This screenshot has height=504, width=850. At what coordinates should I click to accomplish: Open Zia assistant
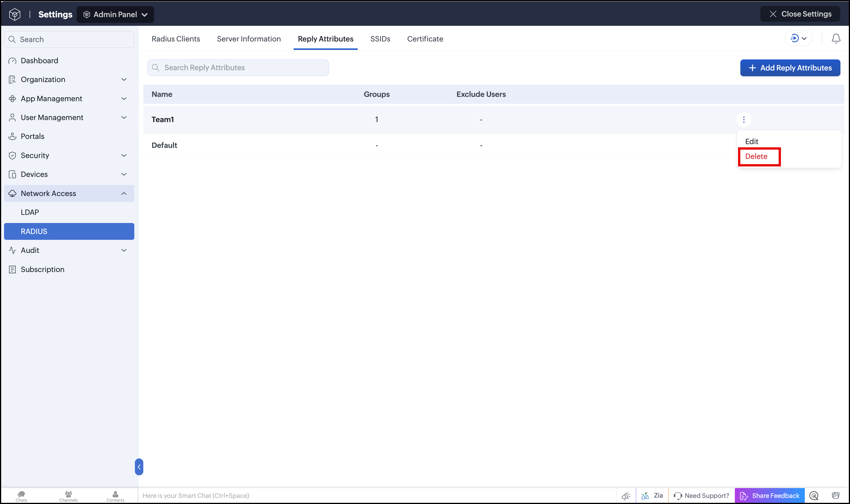[x=652, y=496]
